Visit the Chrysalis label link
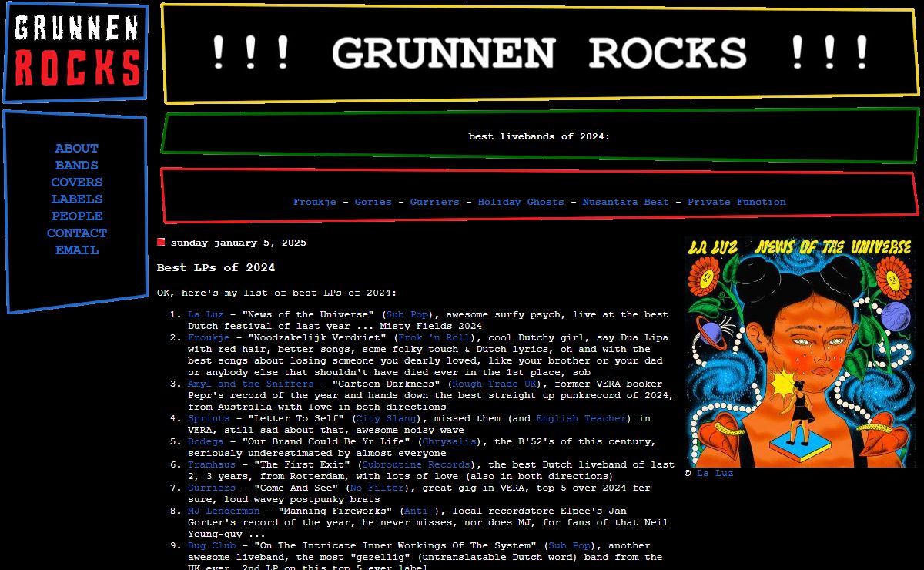The width and height of the screenshot is (924, 570). (x=448, y=441)
